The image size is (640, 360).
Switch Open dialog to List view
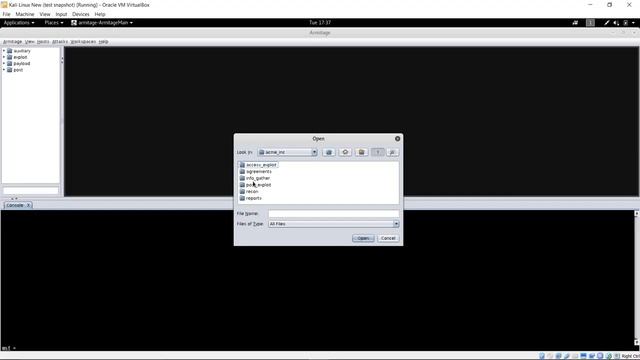(x=378, y=152)
